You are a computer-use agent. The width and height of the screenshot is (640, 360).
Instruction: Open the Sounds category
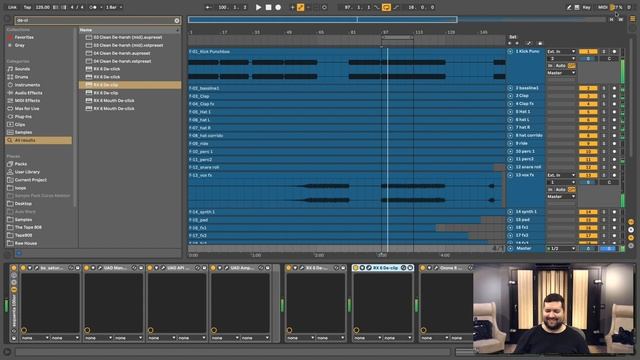(22, 69)
